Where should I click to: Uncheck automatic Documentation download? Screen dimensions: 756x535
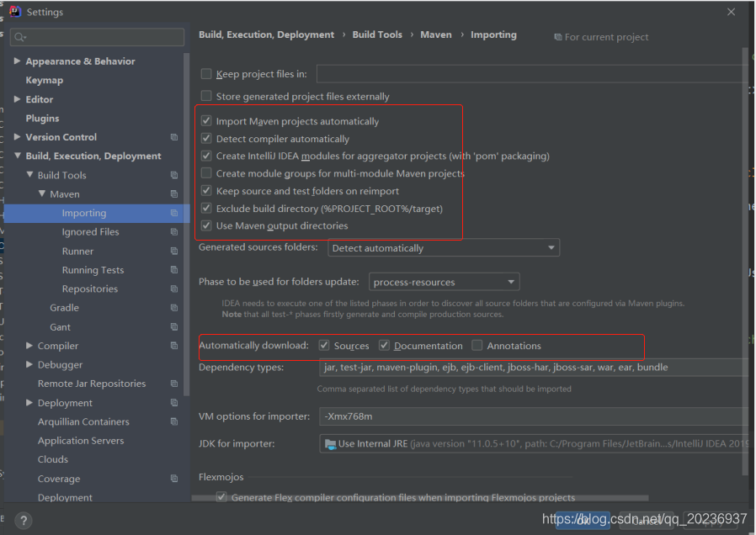click(x=384, y=345)
